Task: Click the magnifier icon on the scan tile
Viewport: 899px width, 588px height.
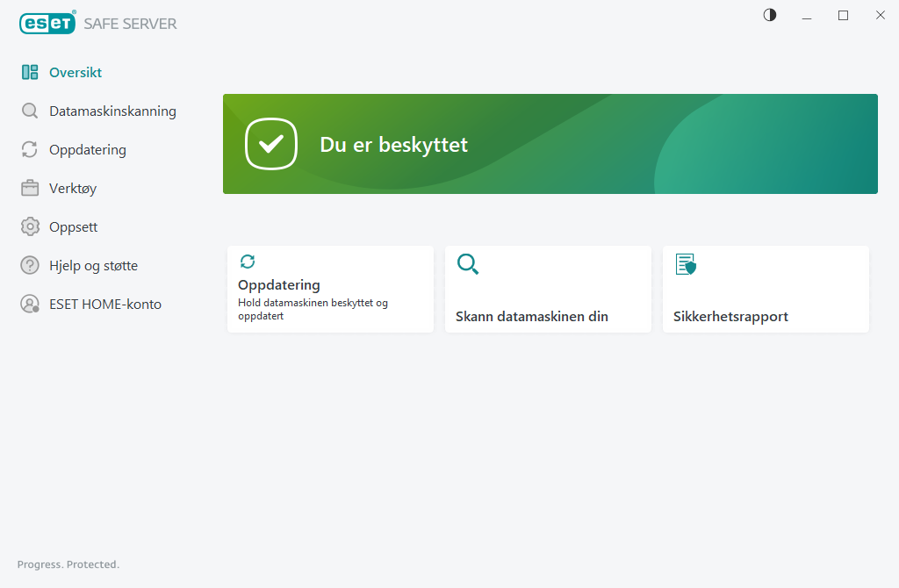Action: point(468,264)
